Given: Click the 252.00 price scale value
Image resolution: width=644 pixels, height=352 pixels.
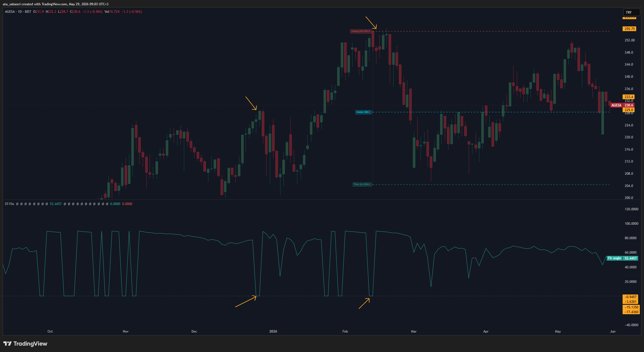Looking at the screenshot, I should click(x=630, y=40).
